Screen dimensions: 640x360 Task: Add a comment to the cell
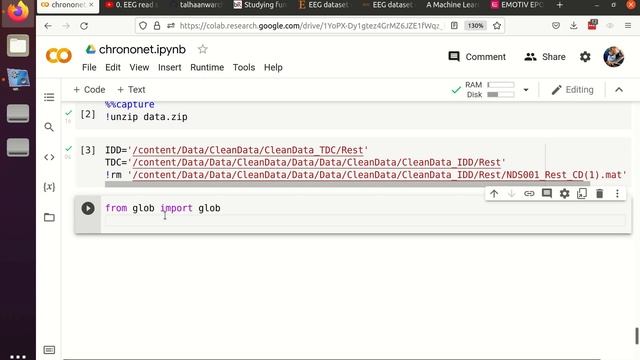click(547, 193)
